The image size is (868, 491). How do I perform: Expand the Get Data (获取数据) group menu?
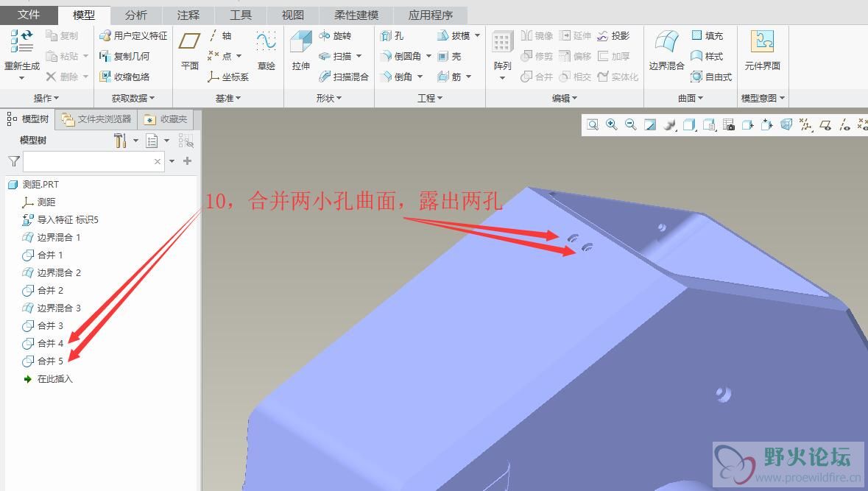(x=133, y=98)
